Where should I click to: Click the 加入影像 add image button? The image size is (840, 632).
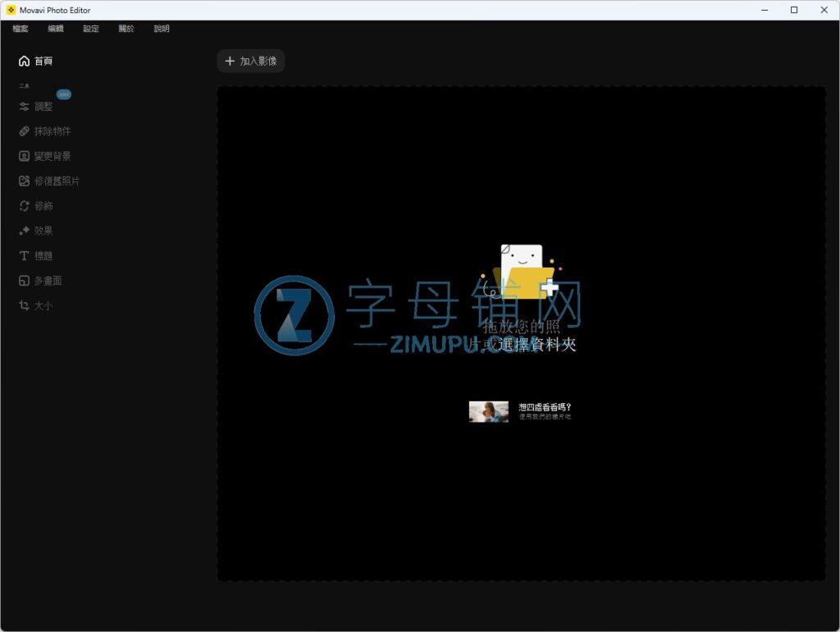pyautogui.click(x=251, y=61)
